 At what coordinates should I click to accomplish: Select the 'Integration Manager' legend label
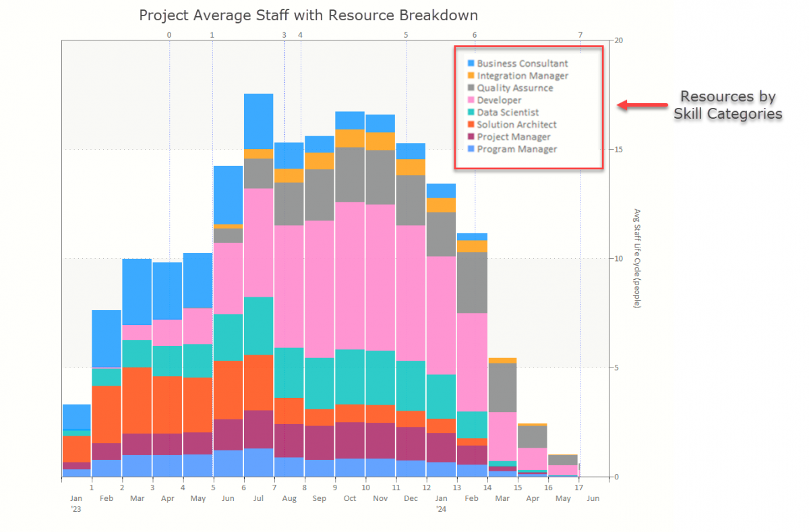(x=522, y=76)
